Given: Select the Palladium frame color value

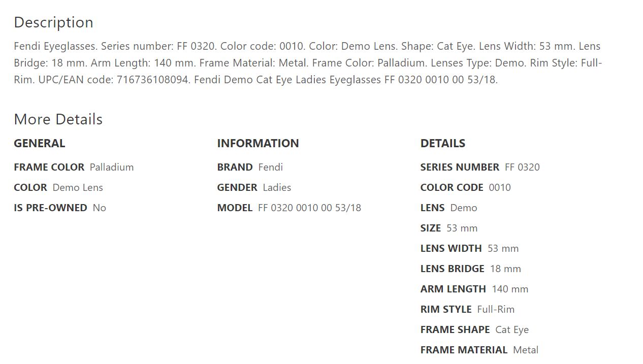Looking at the screenshot, I should point(112,167).
